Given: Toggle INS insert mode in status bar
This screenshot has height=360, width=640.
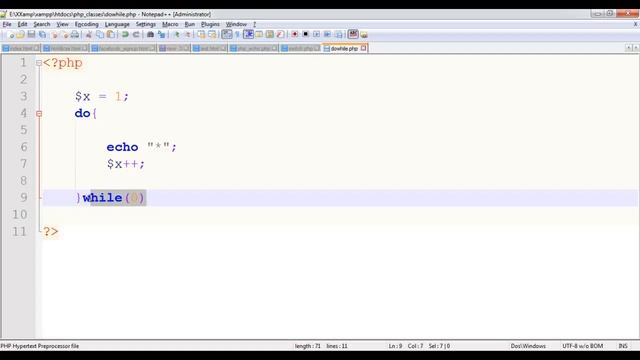Looking at the screenshot, I should (623, 346).
